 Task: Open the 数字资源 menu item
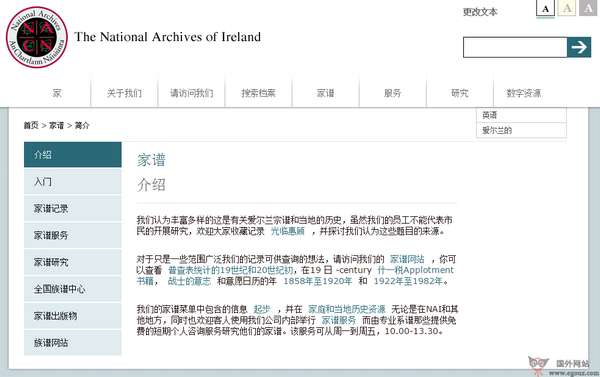(524, 93)
